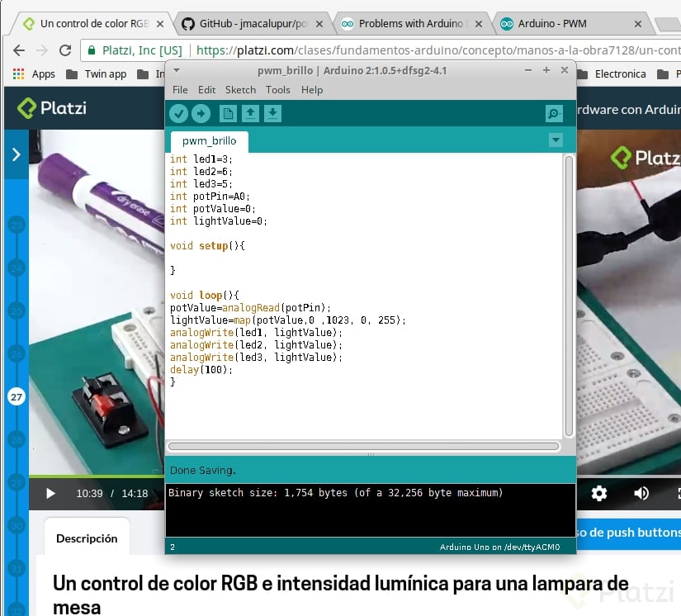Click the Arduino editor vertical scrollbar
This screenshot has width=681, height=616.
click(569, 296)
